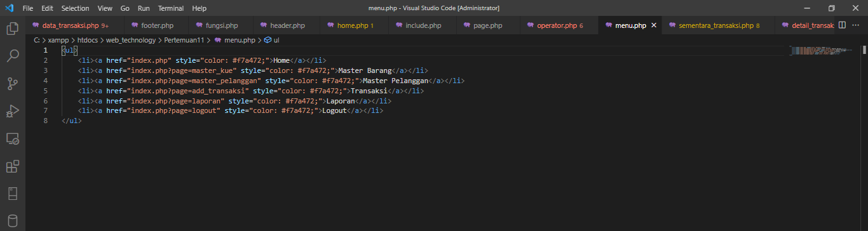Open the Remote Explorer icon
Viewport: 868px width, 231px height.
[x=12, y=139]
